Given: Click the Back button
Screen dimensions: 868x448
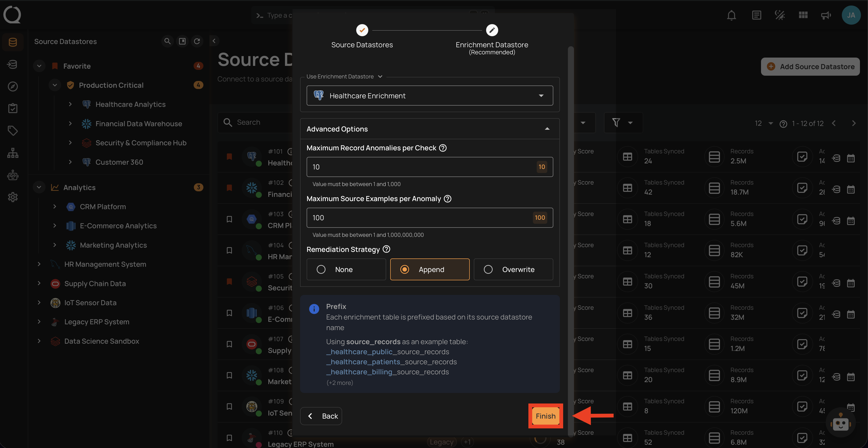Looking at the screenshot, I should click(321, 416).
